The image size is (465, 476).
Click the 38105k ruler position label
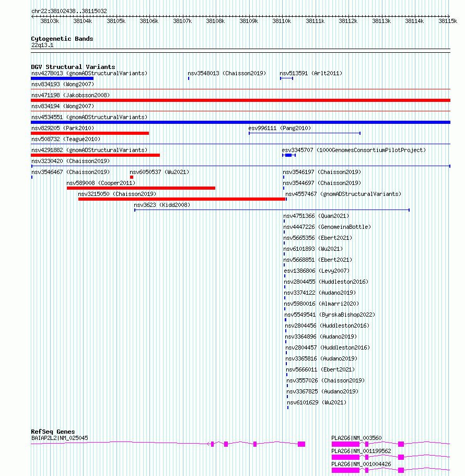[x=116, y=21]
